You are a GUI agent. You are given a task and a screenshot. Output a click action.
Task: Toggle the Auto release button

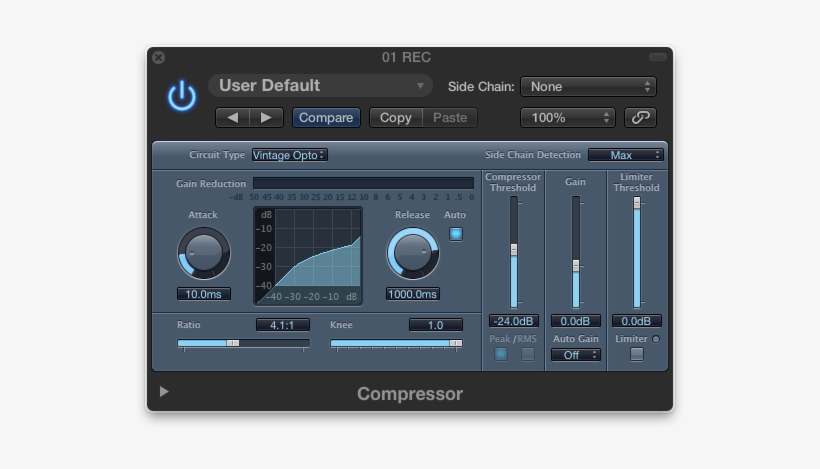click(456, 234)
